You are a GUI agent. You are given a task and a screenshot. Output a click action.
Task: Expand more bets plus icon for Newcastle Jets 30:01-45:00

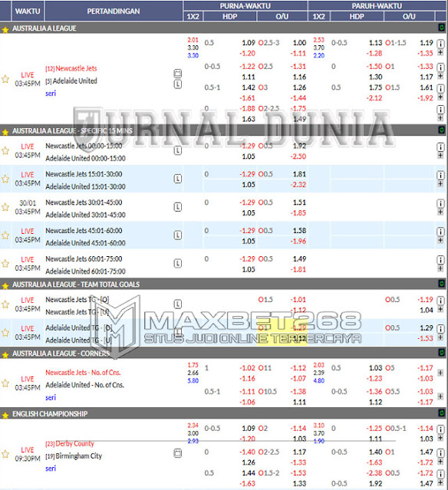point(440,212)
